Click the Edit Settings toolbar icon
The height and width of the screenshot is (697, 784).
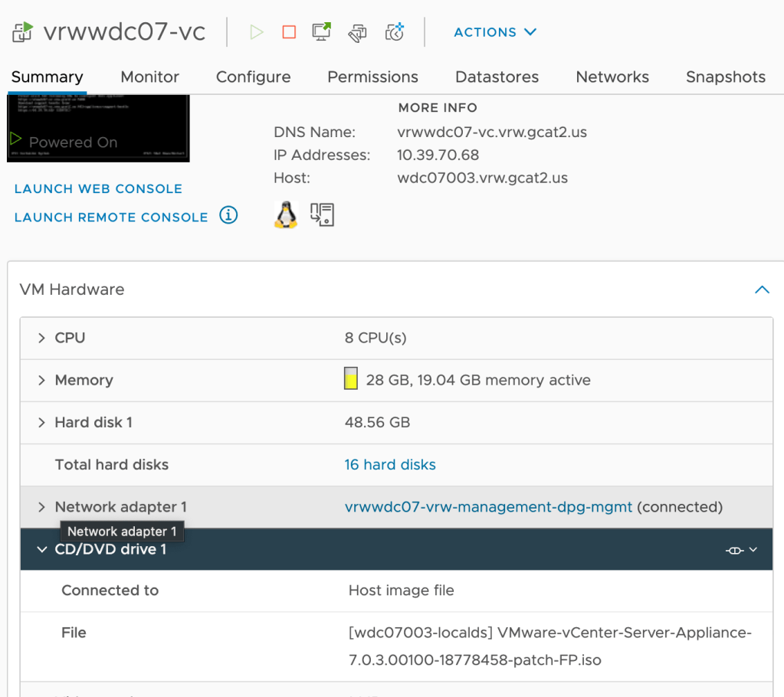pyautogui.click(x=357, y=32)
